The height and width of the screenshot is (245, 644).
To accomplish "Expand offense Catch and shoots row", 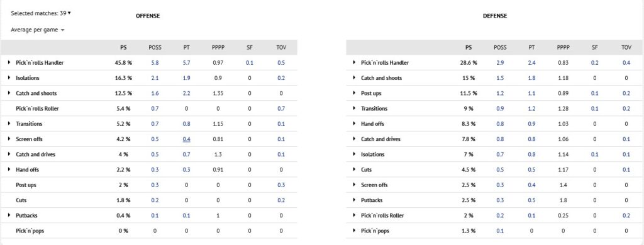I will pyautogui.click(x=9, y=93).
